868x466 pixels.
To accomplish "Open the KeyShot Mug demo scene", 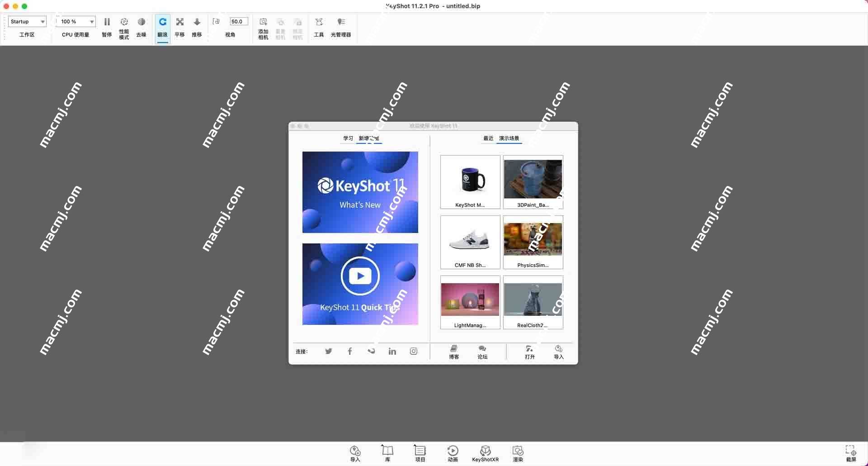I will coord(470,182).
